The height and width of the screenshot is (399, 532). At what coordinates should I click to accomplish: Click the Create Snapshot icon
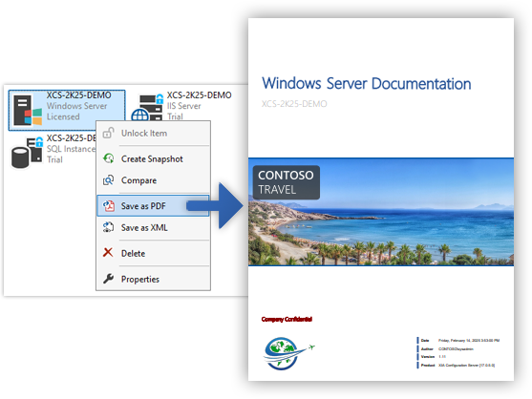tap(108, 158)
